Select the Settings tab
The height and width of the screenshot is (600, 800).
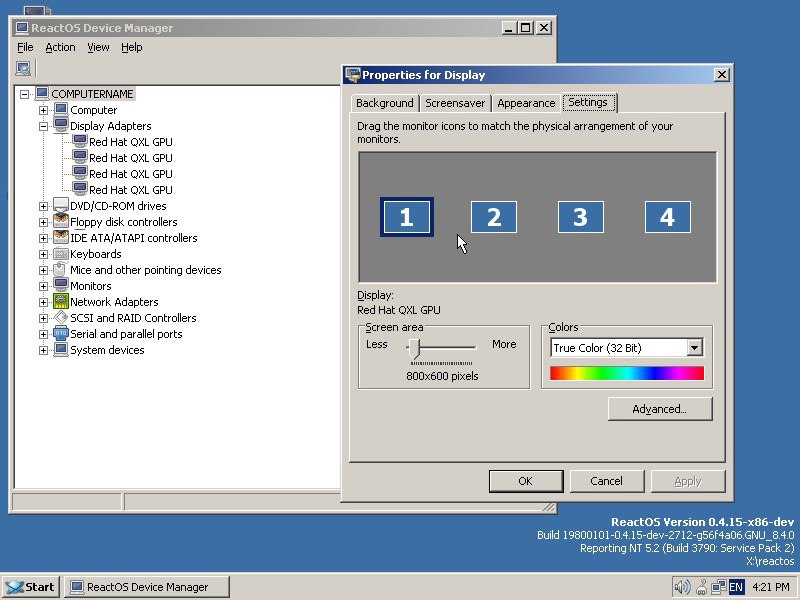(x=588, y=102)
